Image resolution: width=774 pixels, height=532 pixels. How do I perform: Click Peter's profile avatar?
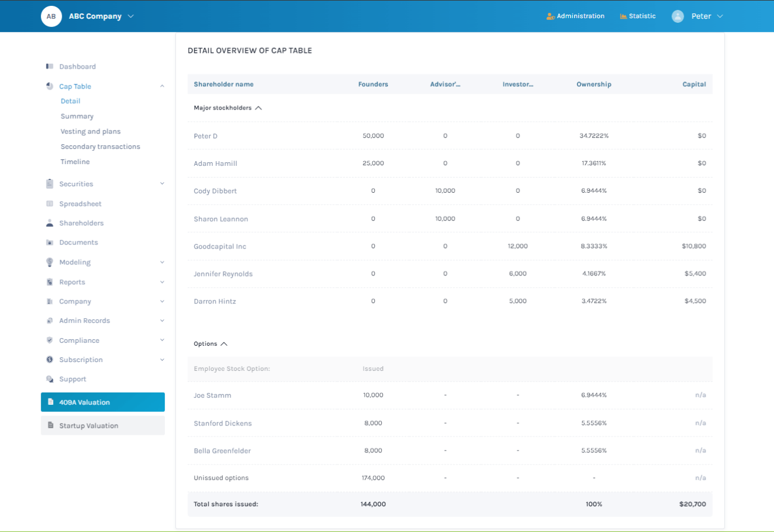click(x=677, y=16)
